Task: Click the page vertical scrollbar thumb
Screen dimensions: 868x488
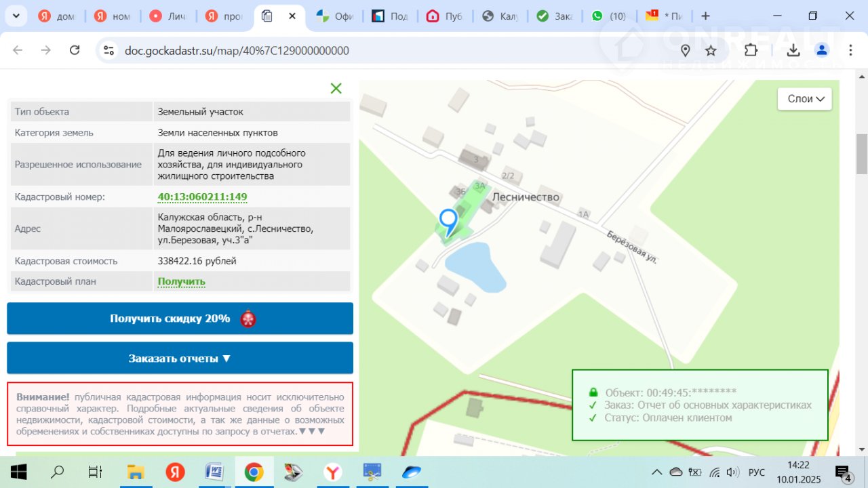Action: tap(862, 154)
